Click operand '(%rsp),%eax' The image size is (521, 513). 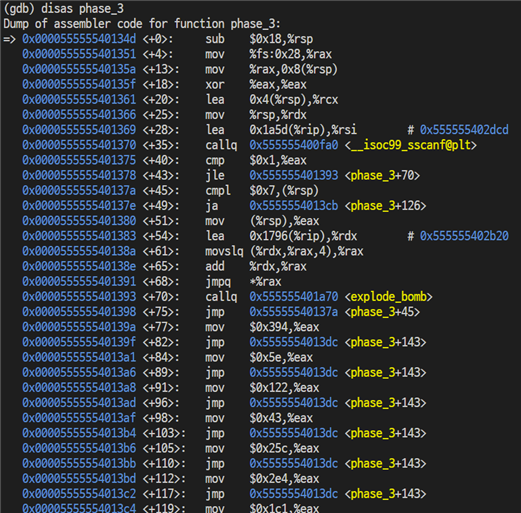(x=284, y=221)
